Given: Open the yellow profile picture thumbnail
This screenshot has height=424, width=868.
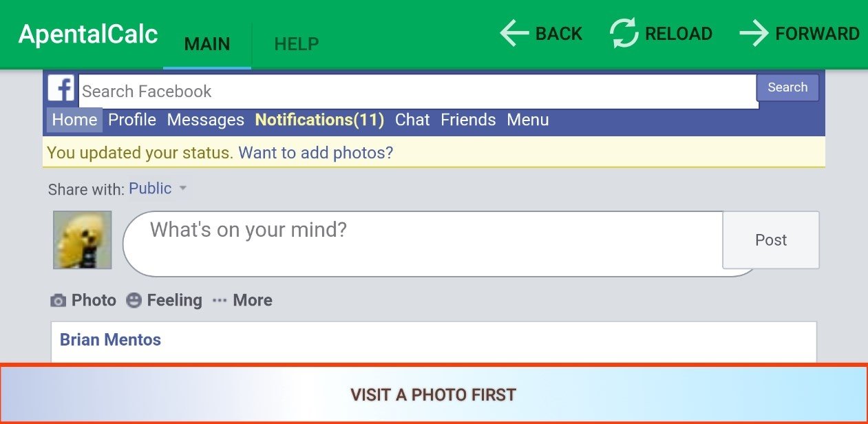Looking at the screenshot, I should coord(83,240).
